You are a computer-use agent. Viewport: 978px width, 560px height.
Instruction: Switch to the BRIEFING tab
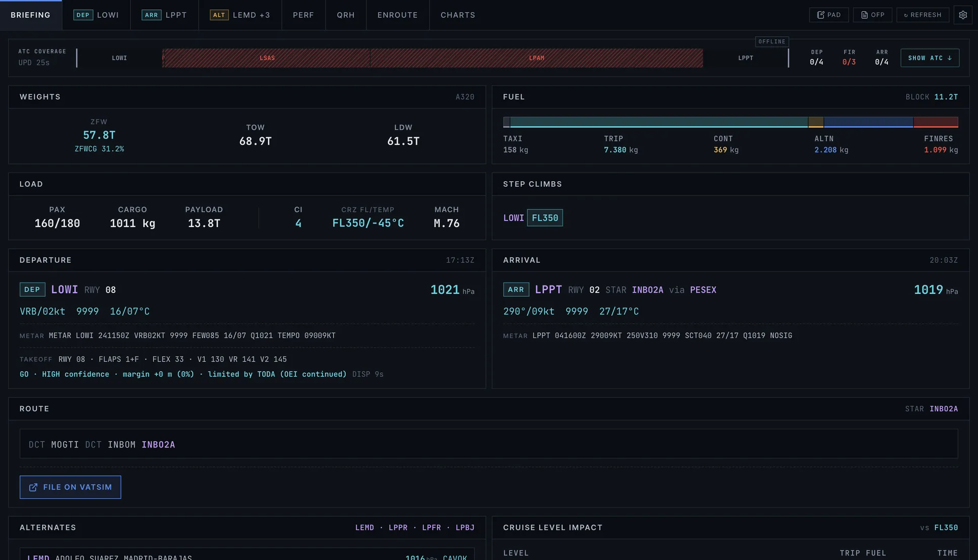click(x=31, y=15)
